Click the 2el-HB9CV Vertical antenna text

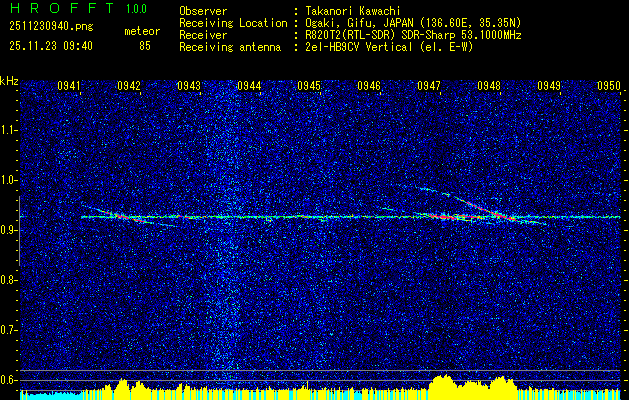[389, 47]
